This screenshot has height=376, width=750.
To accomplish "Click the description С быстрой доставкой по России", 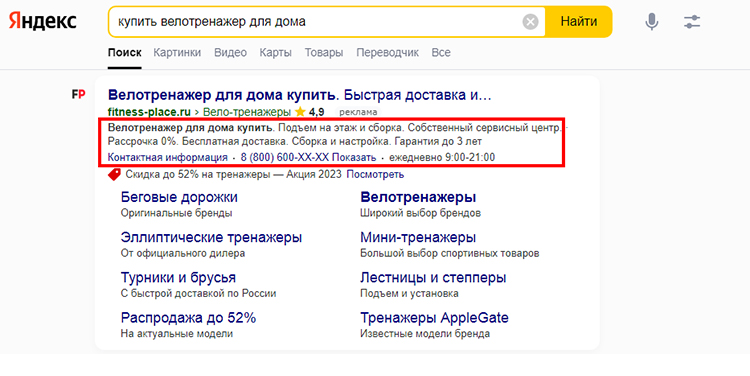I will (x=199, y=293).
